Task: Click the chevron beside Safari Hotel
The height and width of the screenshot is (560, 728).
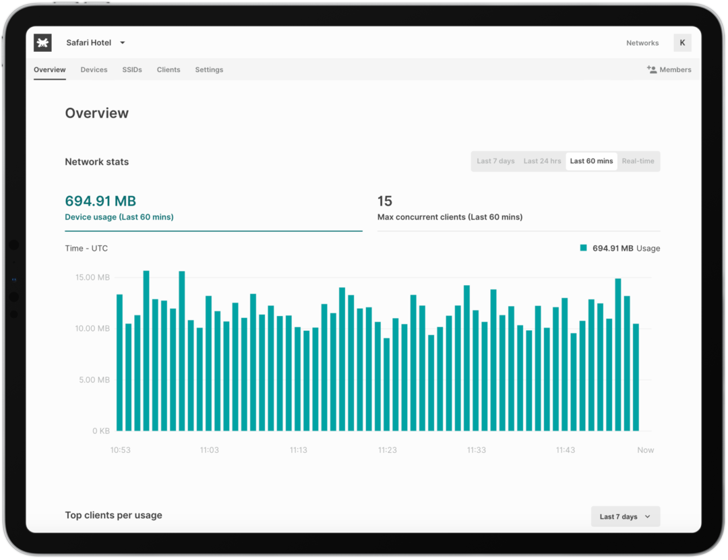Action: 122,42
